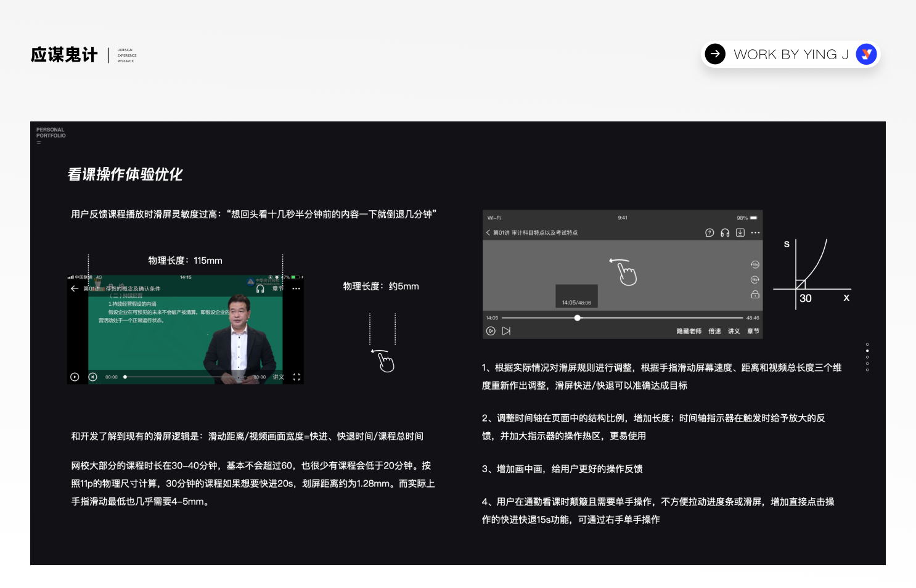The height and width of the screenshot is (588, 916).
Task: Open the hamburger menu under PERSONAL PORTFOLIO
Action: click(38, 142)
